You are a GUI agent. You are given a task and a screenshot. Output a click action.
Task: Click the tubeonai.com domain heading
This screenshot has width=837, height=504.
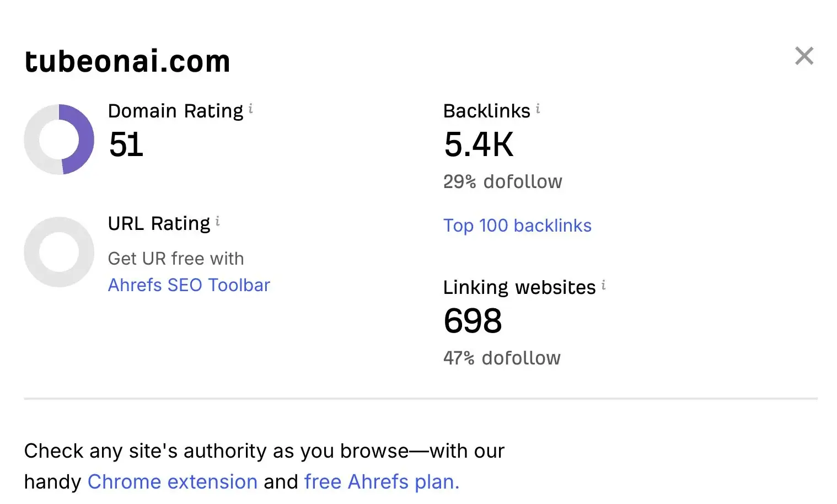127,61
